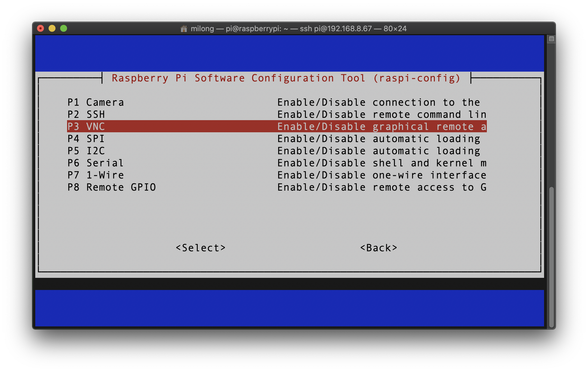Viewport: 588px width, 372px height.
Task: Minimize the terminal with yellow button
Action: tap(52, 28)
